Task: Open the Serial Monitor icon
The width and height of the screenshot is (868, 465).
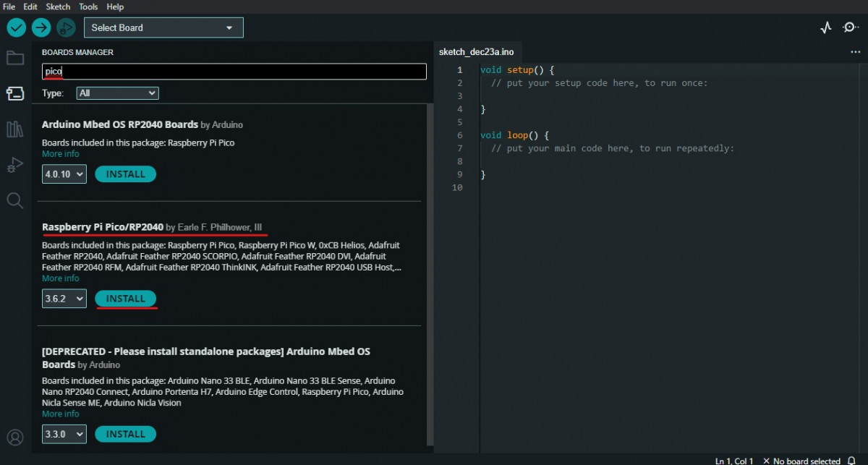Action: [851, 27]
